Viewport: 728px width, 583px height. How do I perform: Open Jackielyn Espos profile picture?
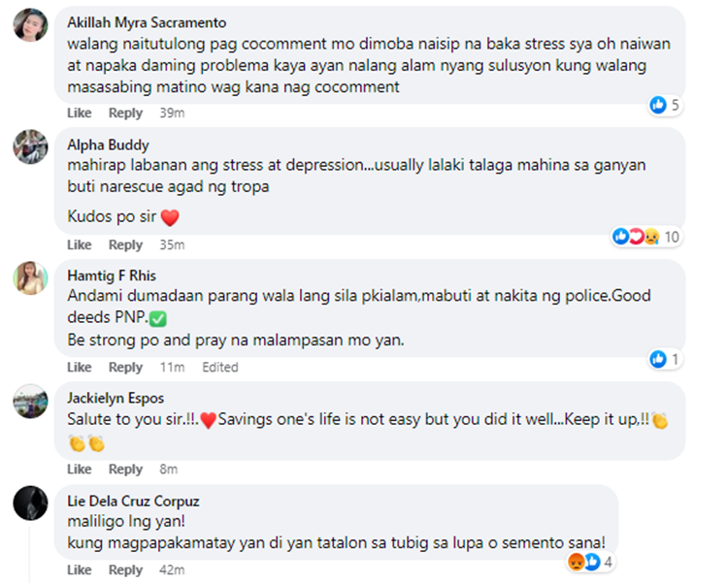pos(31,400)
